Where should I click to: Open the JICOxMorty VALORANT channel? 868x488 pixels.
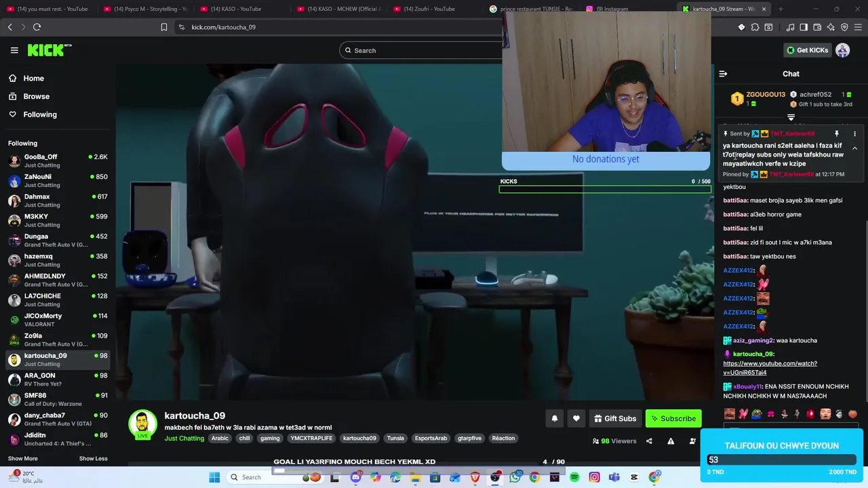click(x=58, y=320)
